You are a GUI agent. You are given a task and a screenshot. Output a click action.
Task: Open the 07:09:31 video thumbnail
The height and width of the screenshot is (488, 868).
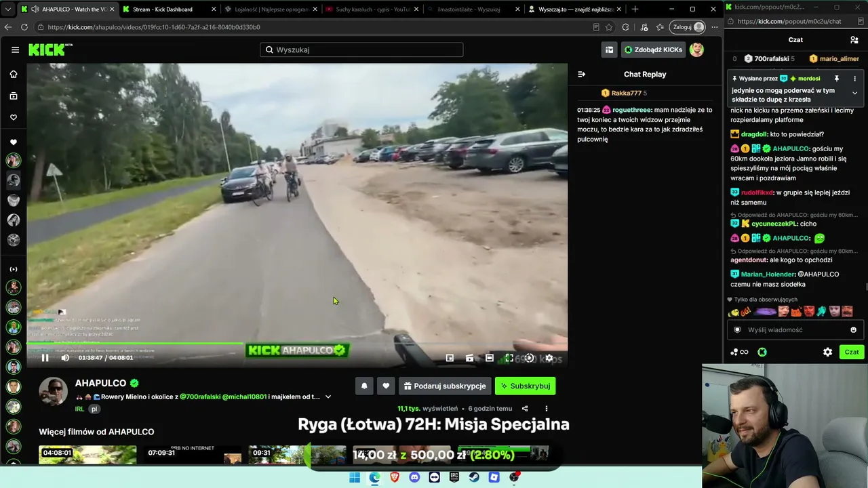point(193,455)
